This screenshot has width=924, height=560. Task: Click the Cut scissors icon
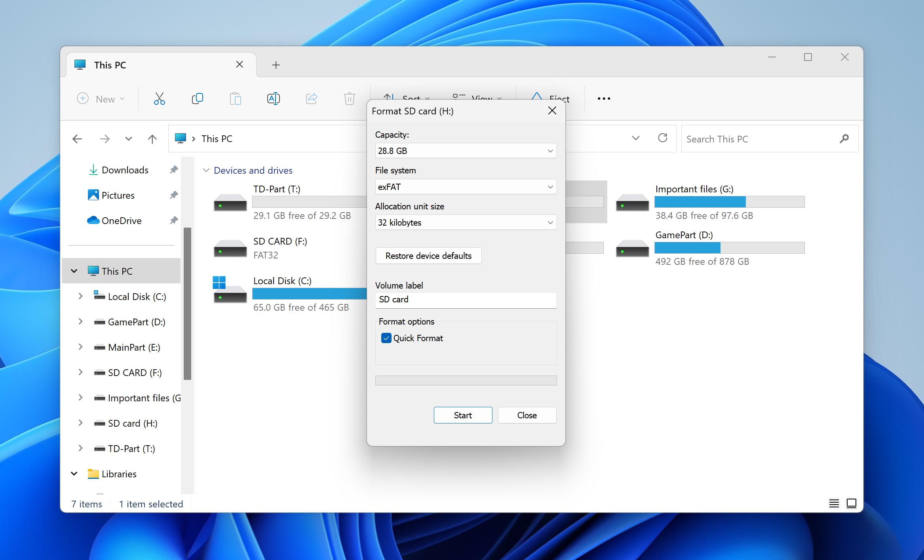(159, 99)
